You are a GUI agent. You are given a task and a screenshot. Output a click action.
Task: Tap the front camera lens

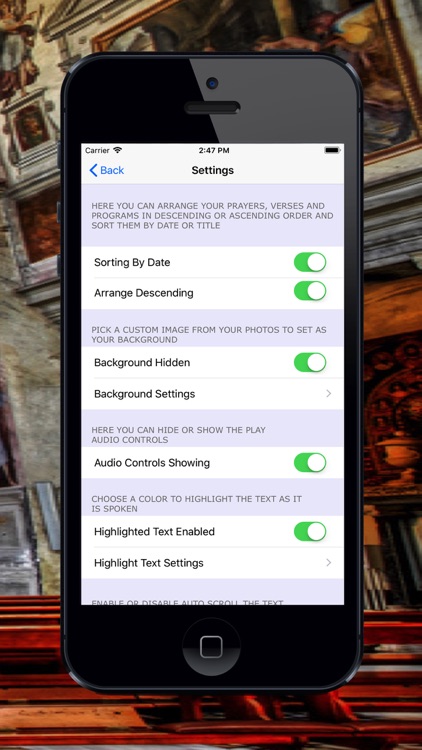pyautogui.click(x=212, y=83)
